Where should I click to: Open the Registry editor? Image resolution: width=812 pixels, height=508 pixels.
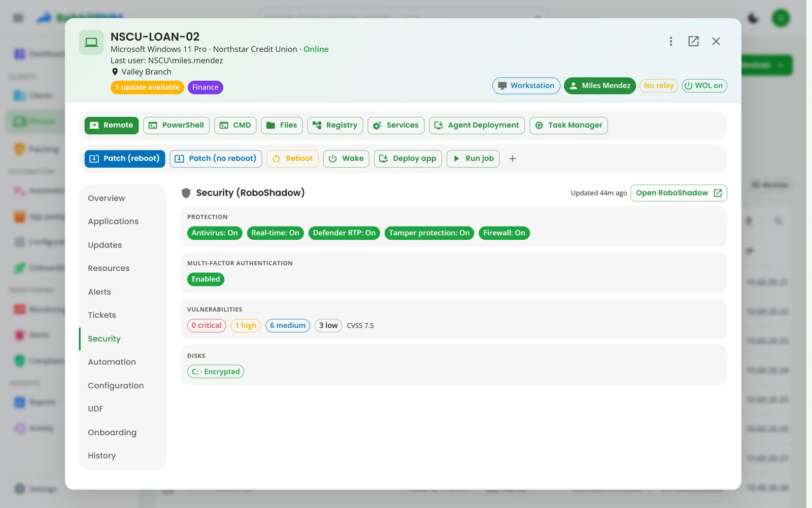click(x=335, y=125)
